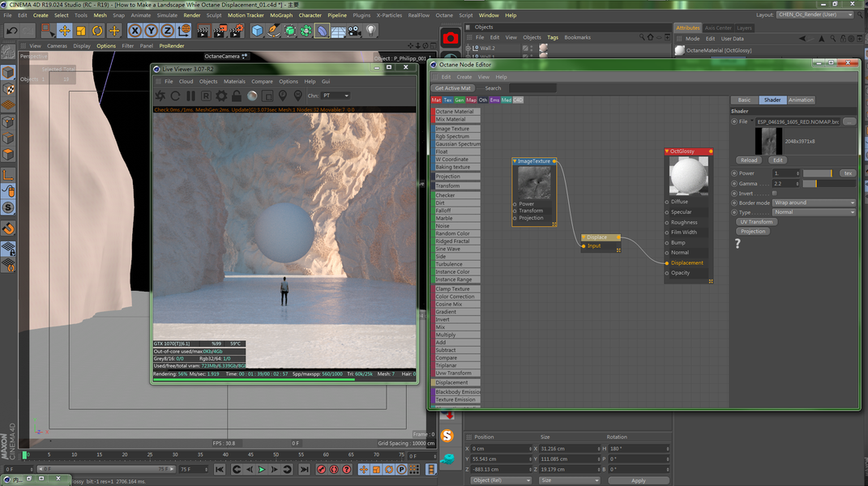
Task: Click the file browse ellipsis button
Action: [x=849, y=122]
